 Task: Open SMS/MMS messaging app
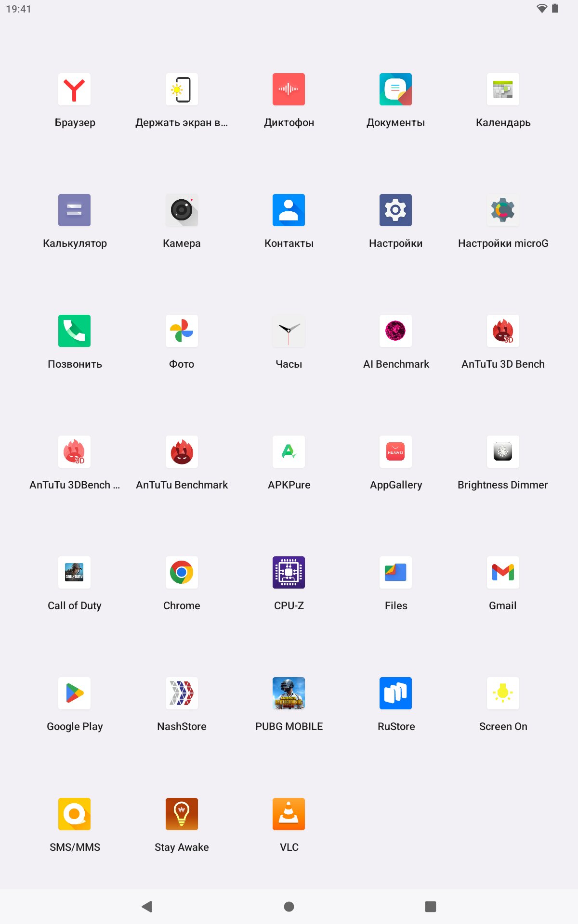point(74,814)
